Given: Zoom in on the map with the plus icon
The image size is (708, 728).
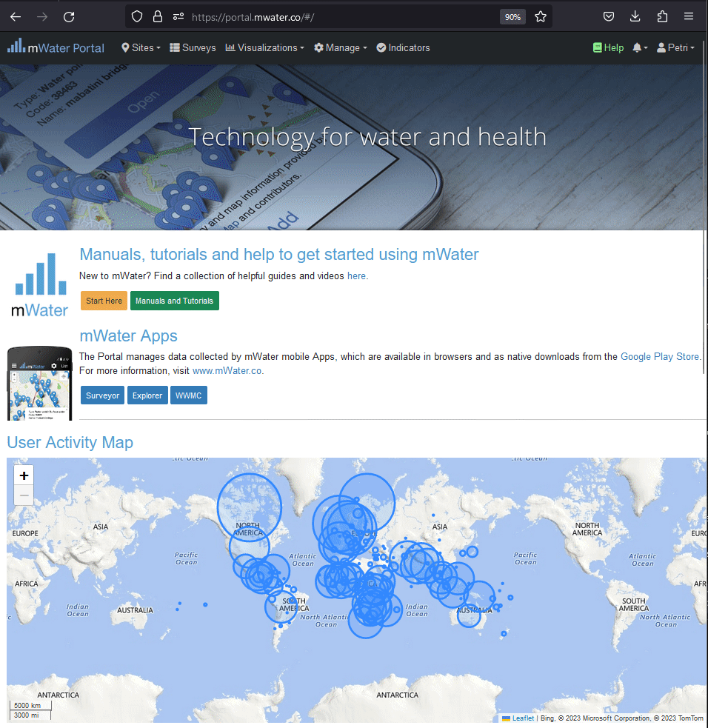Looking at the screenshot, I should point(23,475).
